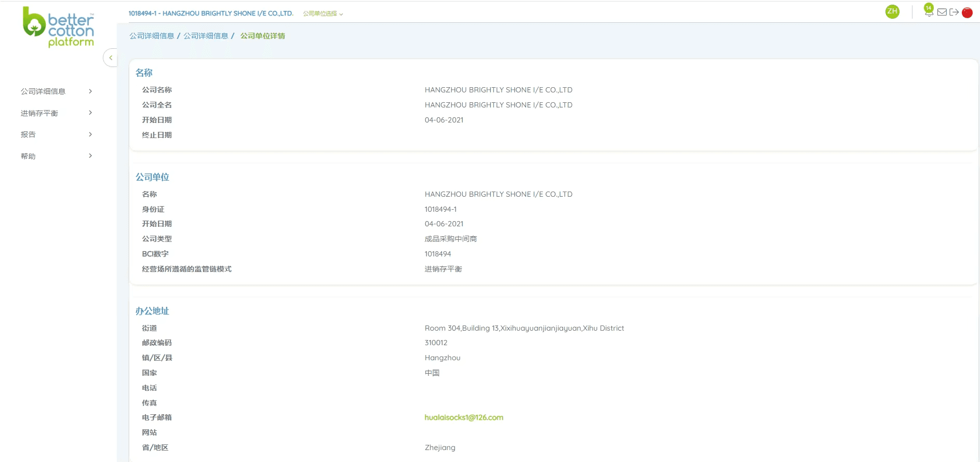
Task: Open the ZH language selector badge
Action: pyautogui.click(x=892, y=11)
